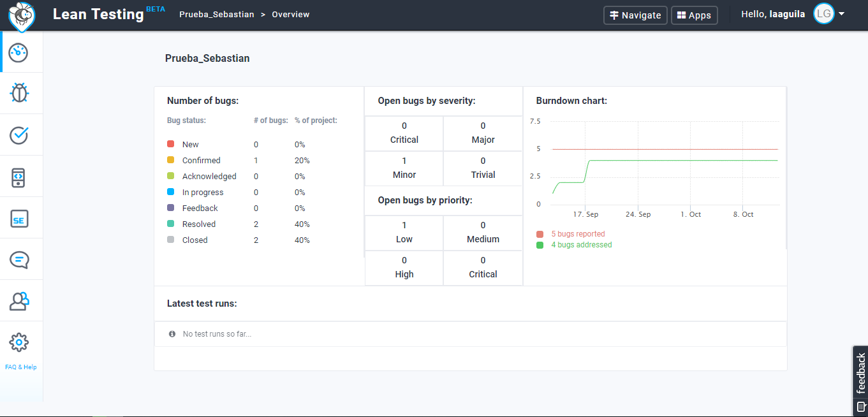The width and height of the screenshot is (868, 417).
Task: Open the Dashboard gauge sidebar icon
Action: 18,52
